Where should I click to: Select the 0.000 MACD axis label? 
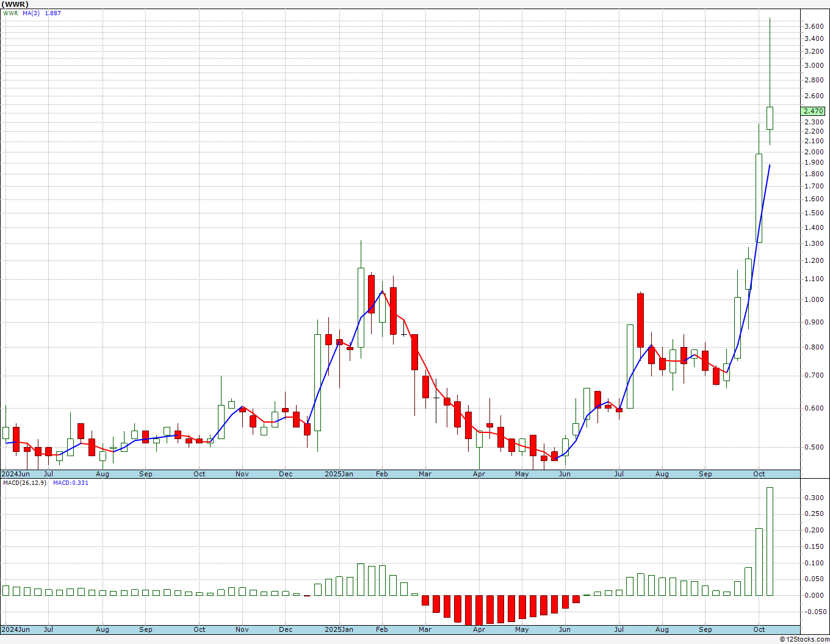coord(814,595)
